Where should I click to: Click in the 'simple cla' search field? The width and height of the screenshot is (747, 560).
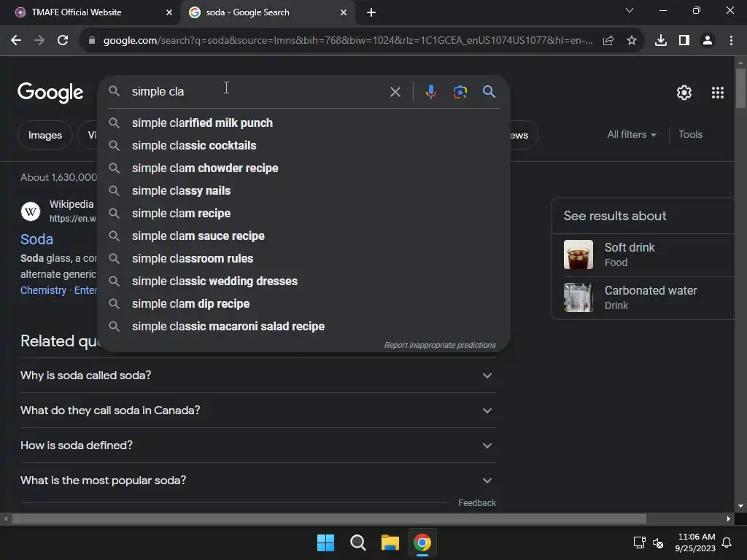(258, 91)
